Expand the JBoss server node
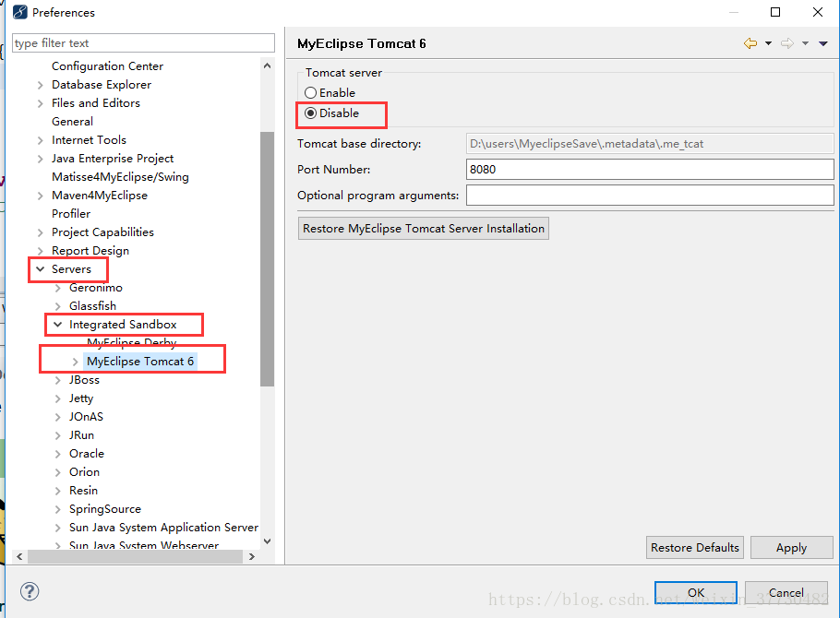Screen dimensions: 840x618 click(58, 380)
